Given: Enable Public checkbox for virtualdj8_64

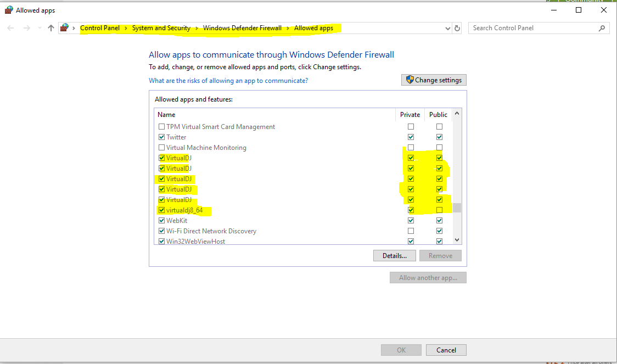Looking at the screenshot, I should pyautogui.click(x=440, y=210).
